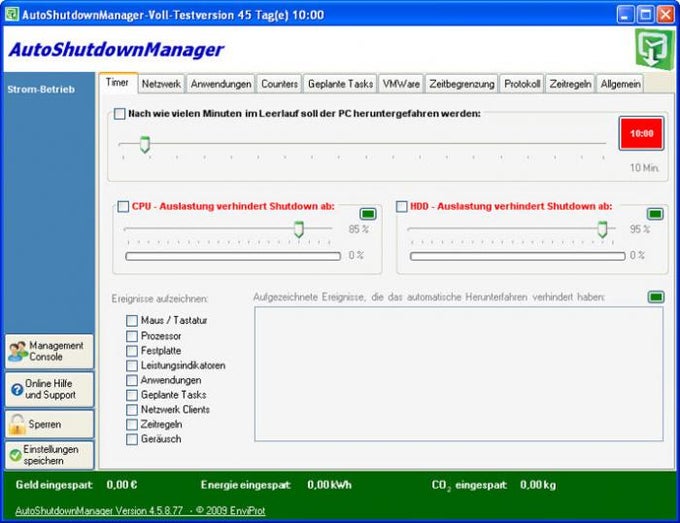This screenshot has height=523, width=680.
Task: Tick the Leistungsindikatoren checkbox
Action: [132, 366]
